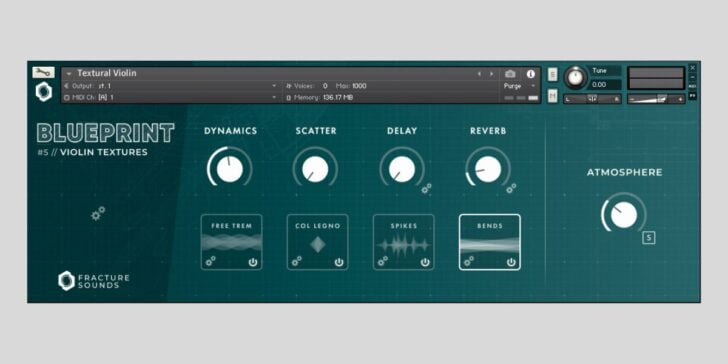This screenshot has width=728, height=364.
Task: Click the DYNAMICS label
Action: [230, 131]
